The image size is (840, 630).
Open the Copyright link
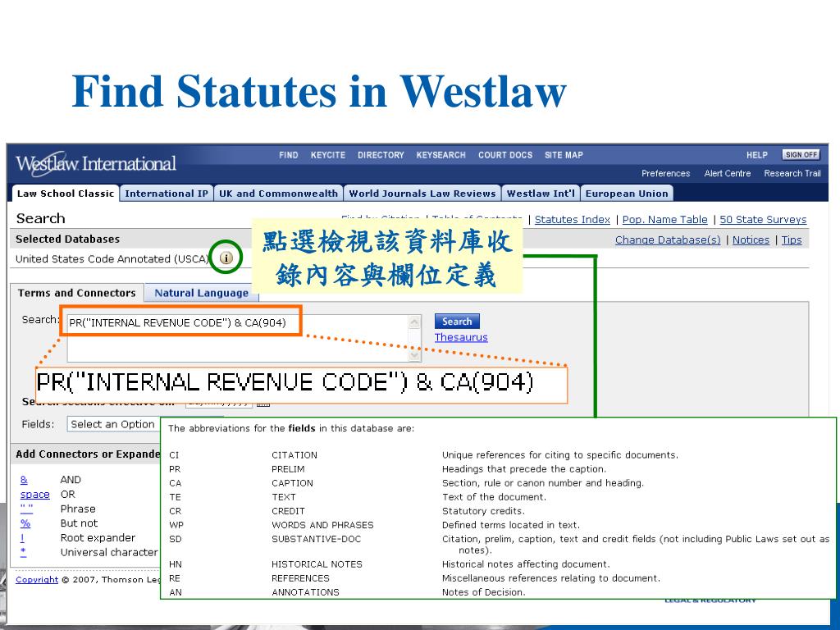(x=36, y=580)
